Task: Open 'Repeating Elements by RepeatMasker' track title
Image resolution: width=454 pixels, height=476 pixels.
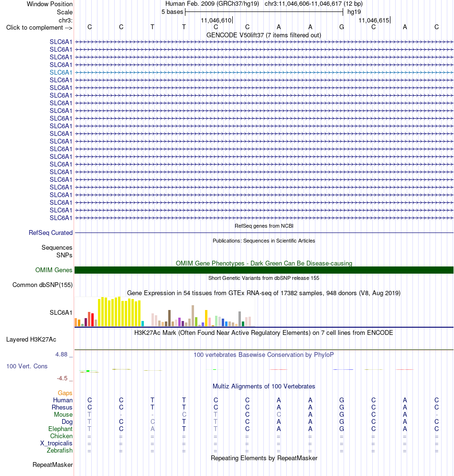Action: click(264, 458)
